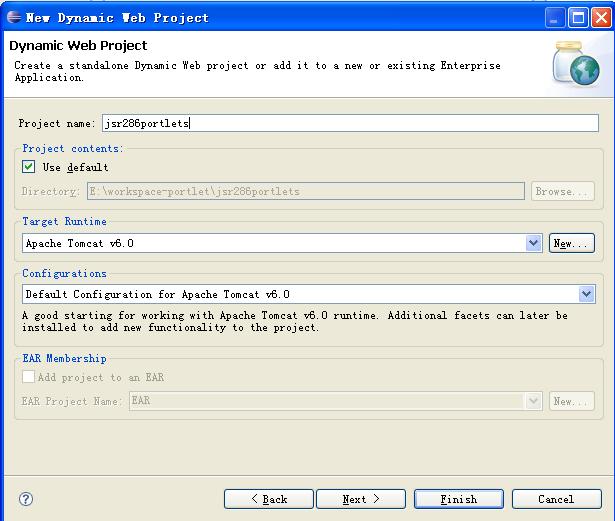The height and width of the screenshot is (521, 615).
Task: Click the New button beside Target Runtime
Action: pos(571,243)
